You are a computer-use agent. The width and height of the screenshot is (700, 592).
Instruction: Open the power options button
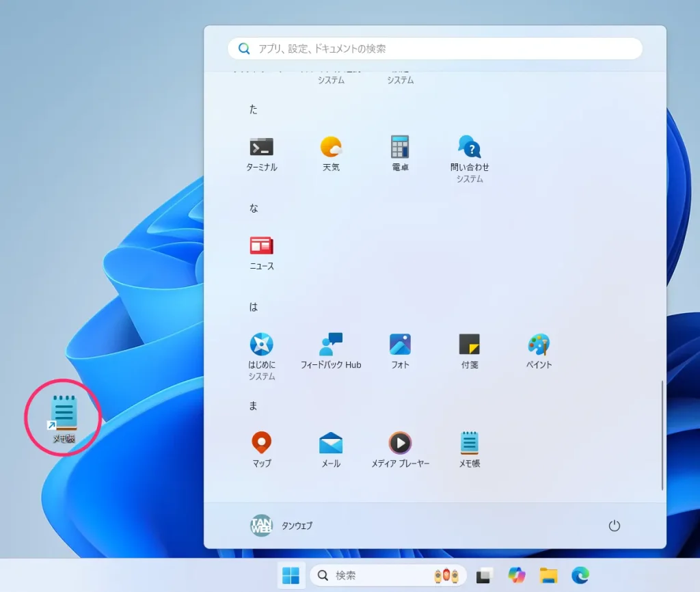[615, 526]
